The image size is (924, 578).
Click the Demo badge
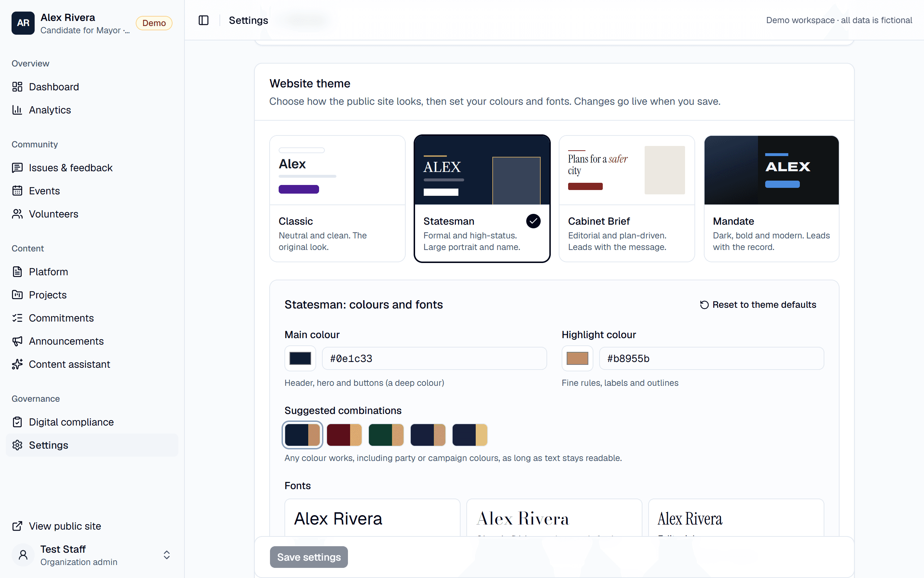tap(154, 23)
